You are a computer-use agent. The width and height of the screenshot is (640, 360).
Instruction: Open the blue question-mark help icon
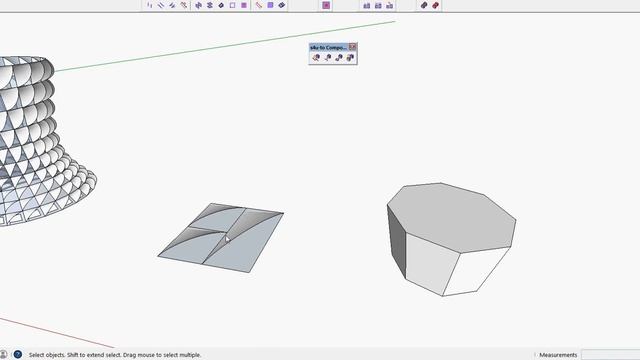pyautogui.click(x=18, y=354)
